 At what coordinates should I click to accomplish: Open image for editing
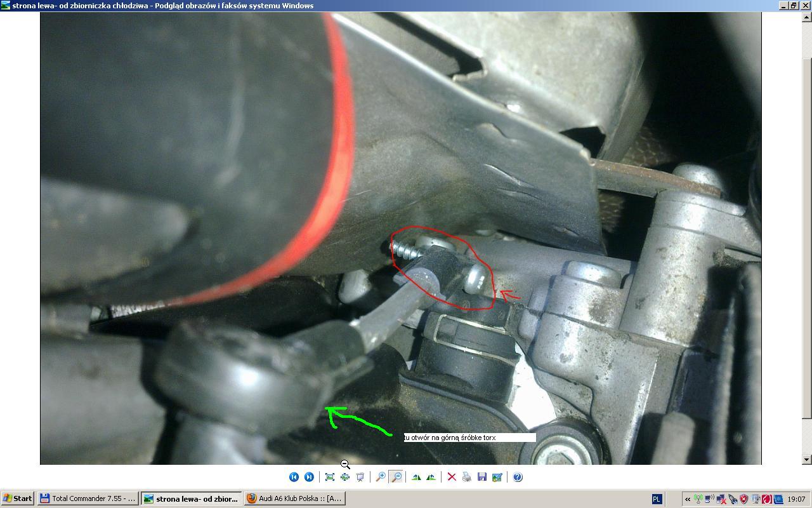497,477
